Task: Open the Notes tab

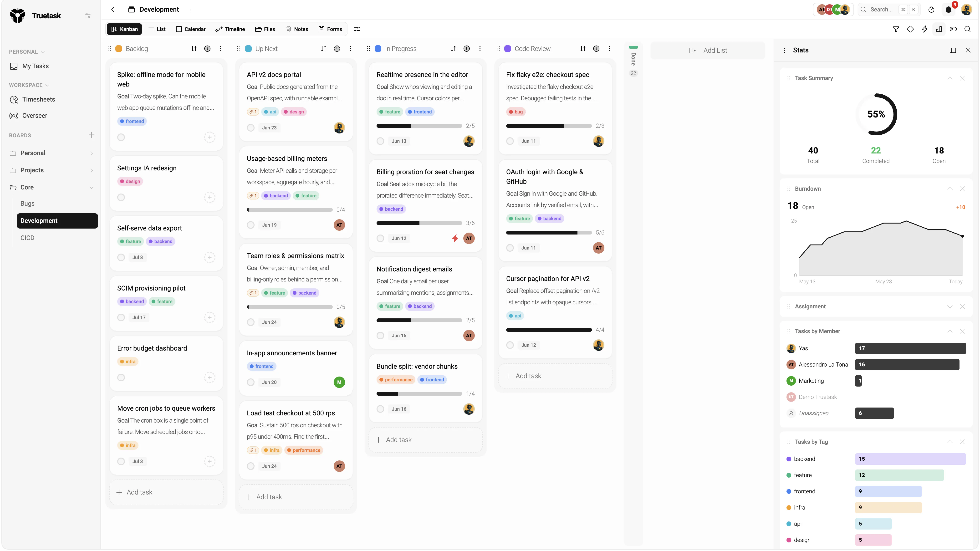Action: pos(297,29)
